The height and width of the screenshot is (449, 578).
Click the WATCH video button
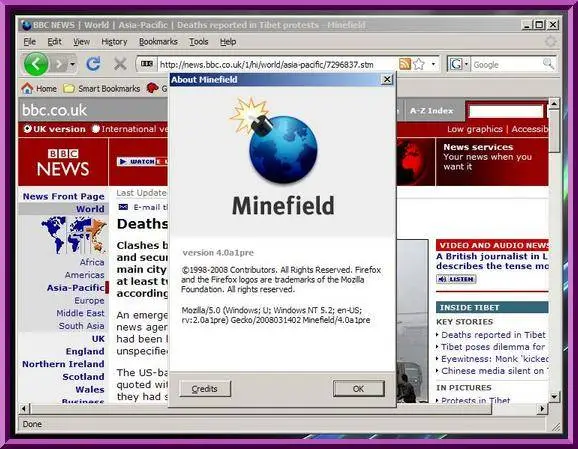tap(142, 161)
